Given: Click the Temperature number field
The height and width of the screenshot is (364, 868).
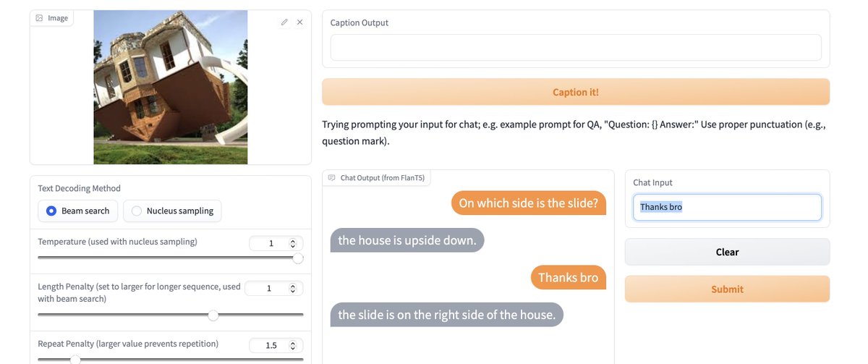Looking at the screenshot, I should [276, 243].
